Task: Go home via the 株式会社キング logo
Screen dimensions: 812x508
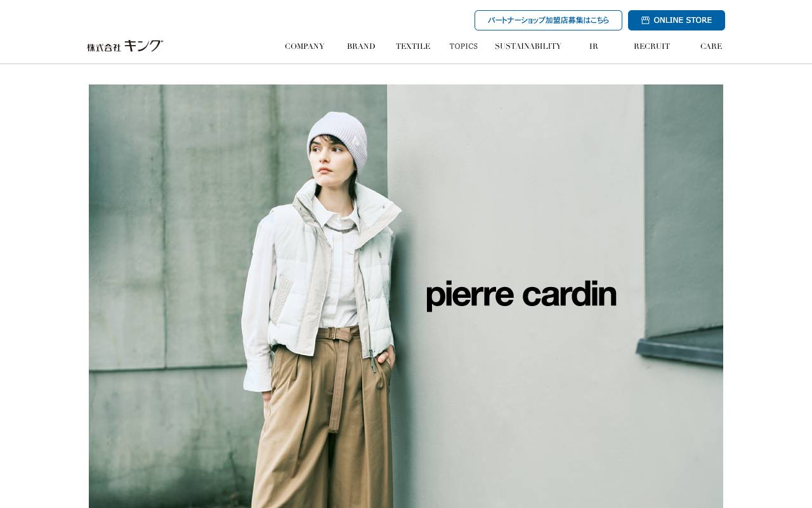Action: (126, 46)
